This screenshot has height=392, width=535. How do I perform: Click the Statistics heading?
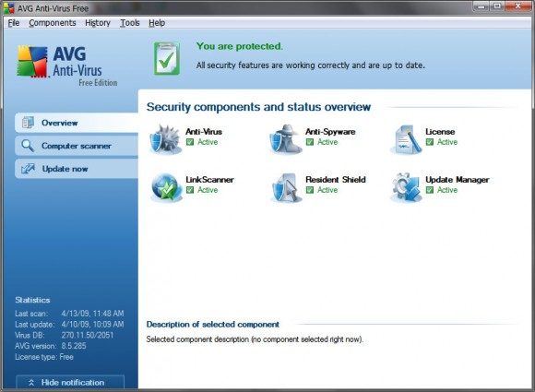point(32,300)
